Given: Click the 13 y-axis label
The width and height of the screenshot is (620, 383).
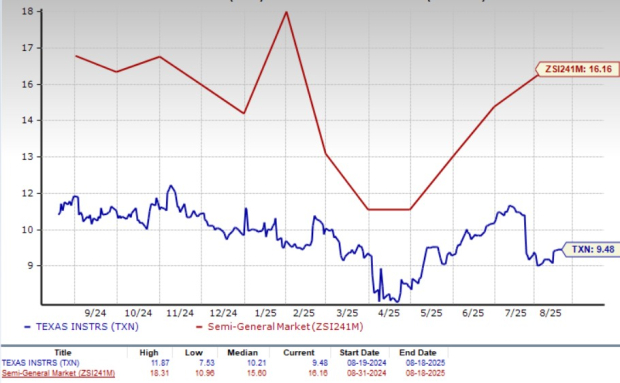Looking at the screenshot, I should pyautogui.click(x=27, y=157).
